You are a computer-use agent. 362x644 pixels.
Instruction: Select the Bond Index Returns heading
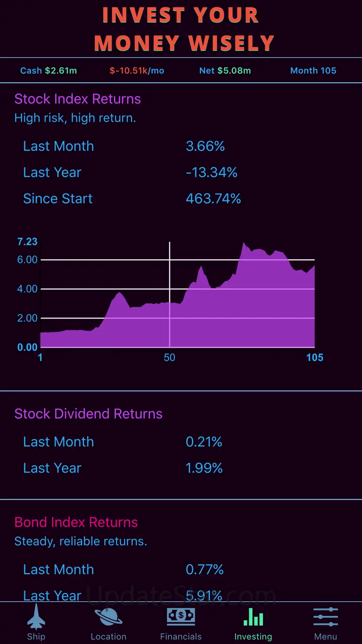tap(76, 522)
